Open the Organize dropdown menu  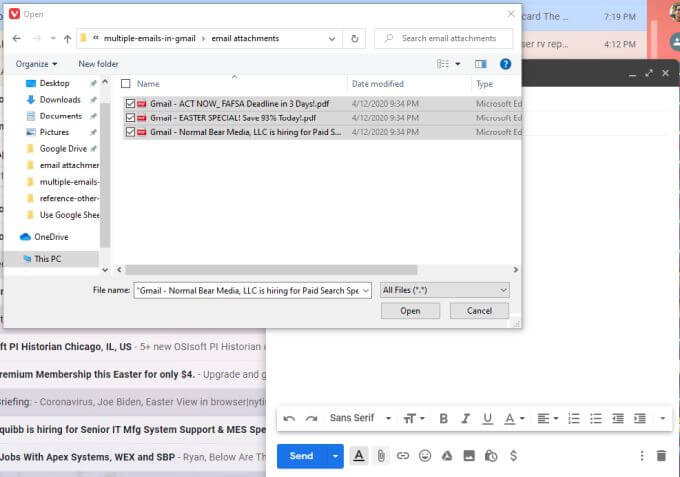[x=36, y=64]
